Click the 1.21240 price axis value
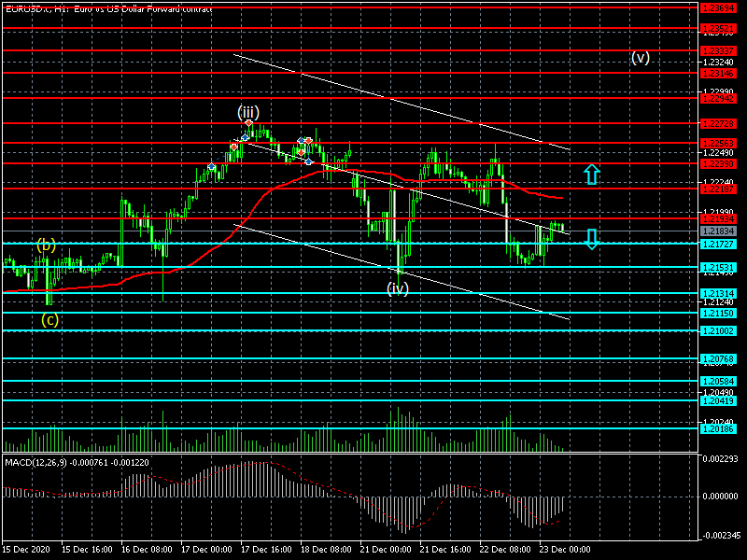 718,301
